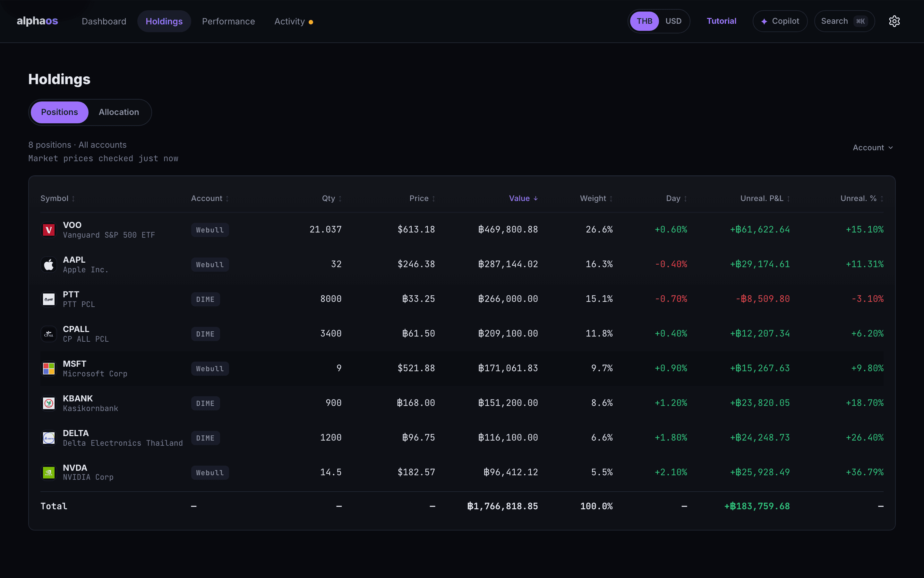
Task: Select the Allocation view toggle
Action: (119, 112)
